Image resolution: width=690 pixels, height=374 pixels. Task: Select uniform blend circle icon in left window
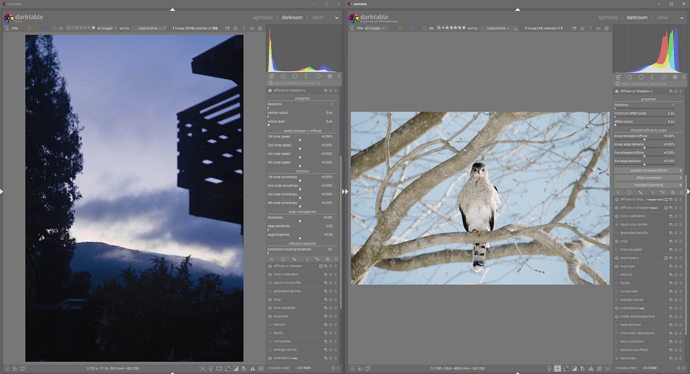[283, 259]
